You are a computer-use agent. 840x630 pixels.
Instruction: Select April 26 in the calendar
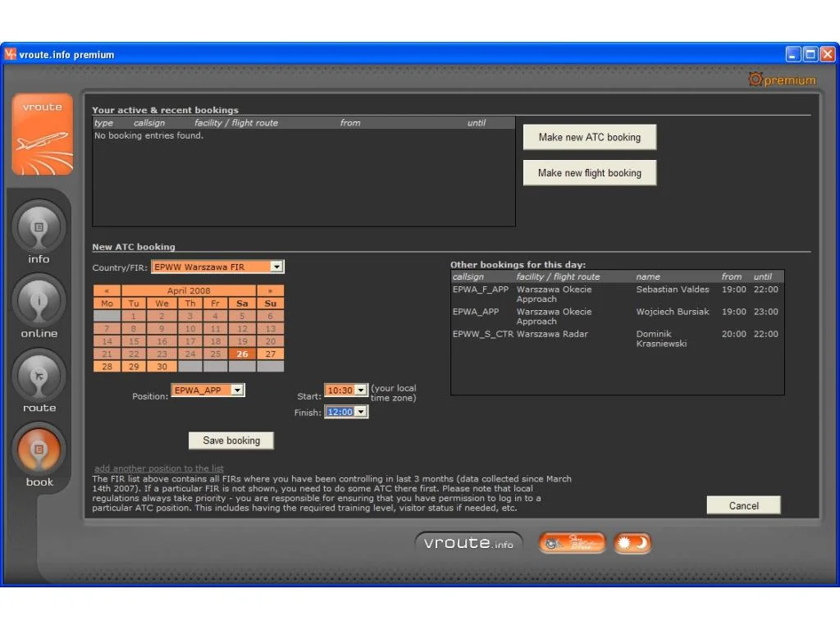242,354
